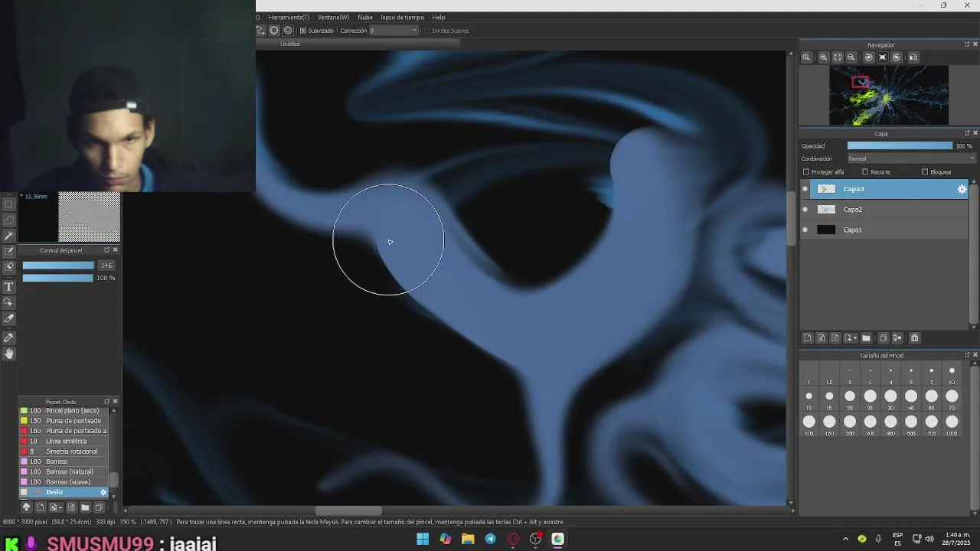Enable Proteger alfa checkbox

tap(806, 172)
